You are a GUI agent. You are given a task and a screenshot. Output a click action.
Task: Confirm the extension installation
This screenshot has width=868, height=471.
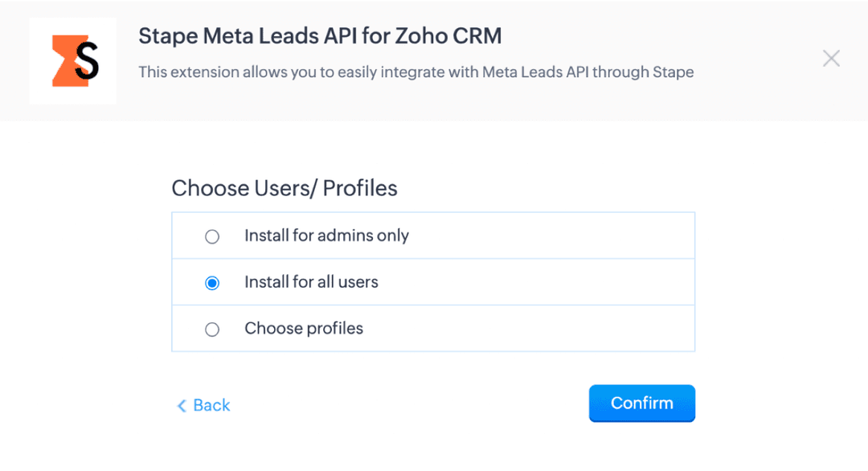641,403
